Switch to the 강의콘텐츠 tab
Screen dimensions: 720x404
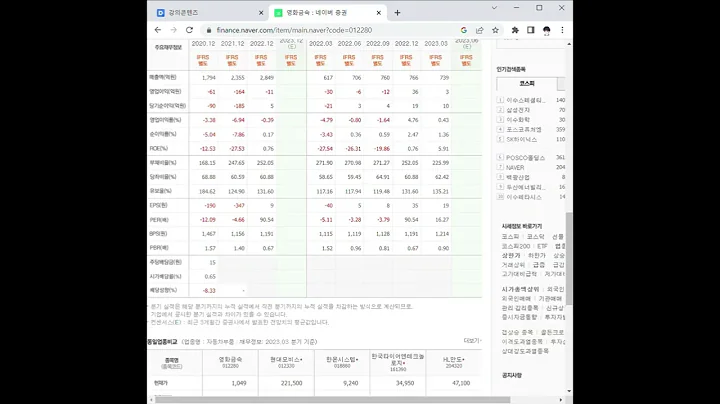209,13
